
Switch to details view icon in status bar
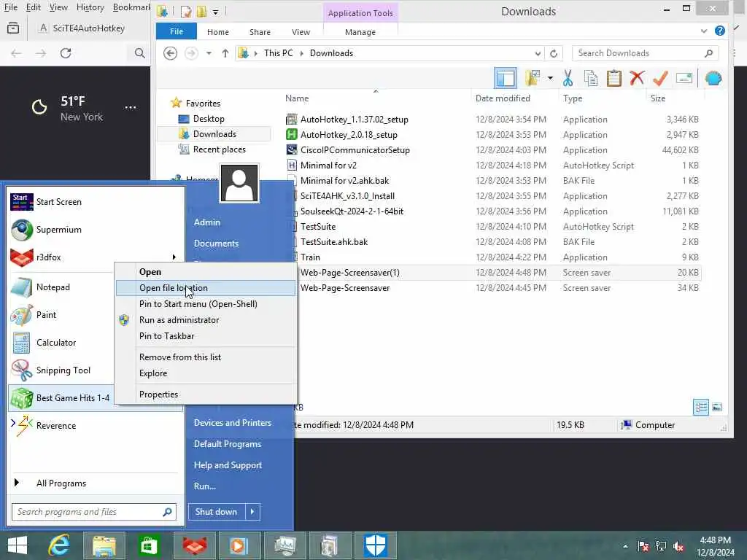click(701, 407)
